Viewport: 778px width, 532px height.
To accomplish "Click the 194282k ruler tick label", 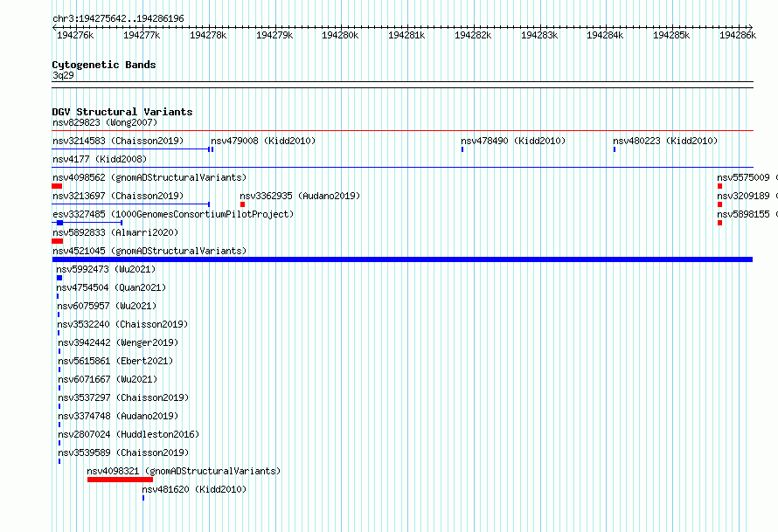I will (473, 35).
